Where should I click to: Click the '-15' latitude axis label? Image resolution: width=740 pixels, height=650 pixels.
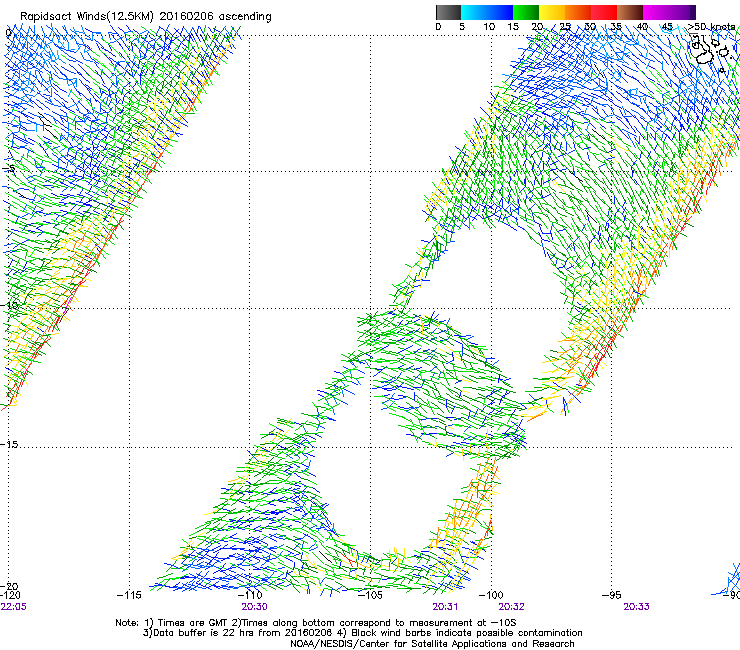pos(10,445)
